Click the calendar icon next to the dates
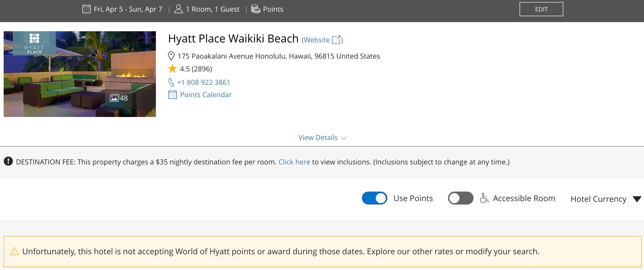The image size is (644, 270). [87, 9]
